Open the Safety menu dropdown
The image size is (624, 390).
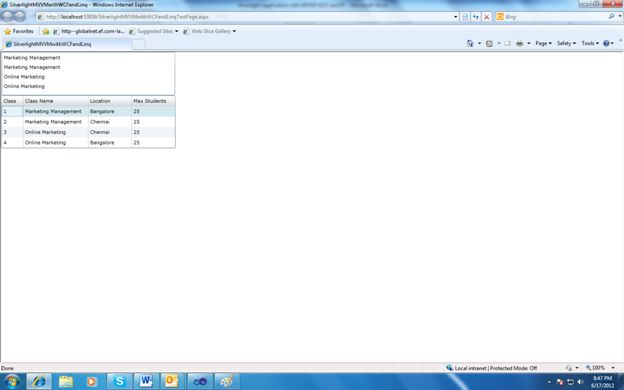(566, 43)
